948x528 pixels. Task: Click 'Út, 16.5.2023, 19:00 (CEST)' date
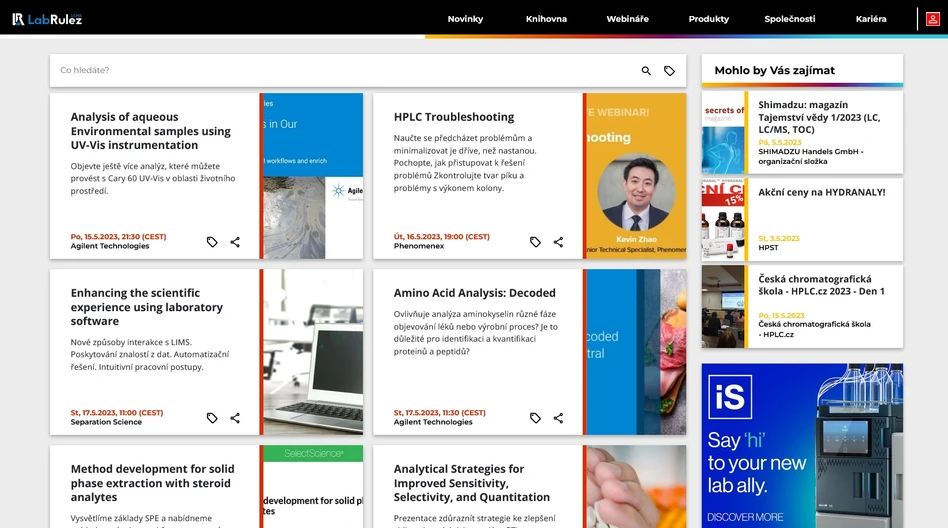[x=442, y=236]
